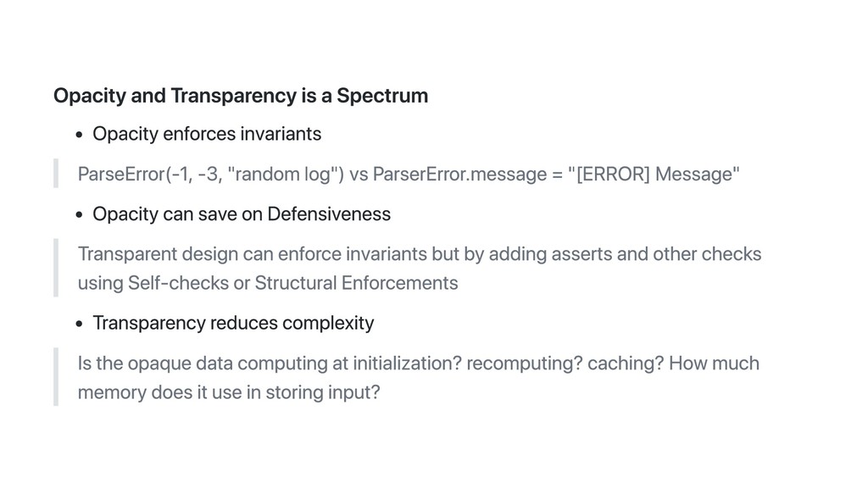Click the heading Opacity and Transparency is a Spectrum
Image resolution: width=868 pixels, height=488 pixels.
[x=241, y=96]
